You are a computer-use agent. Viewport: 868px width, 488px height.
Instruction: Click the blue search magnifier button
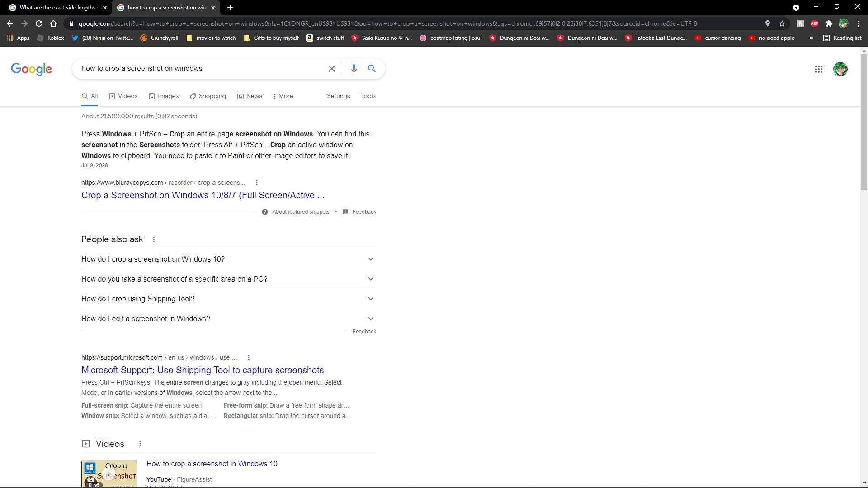click(372, 69)
